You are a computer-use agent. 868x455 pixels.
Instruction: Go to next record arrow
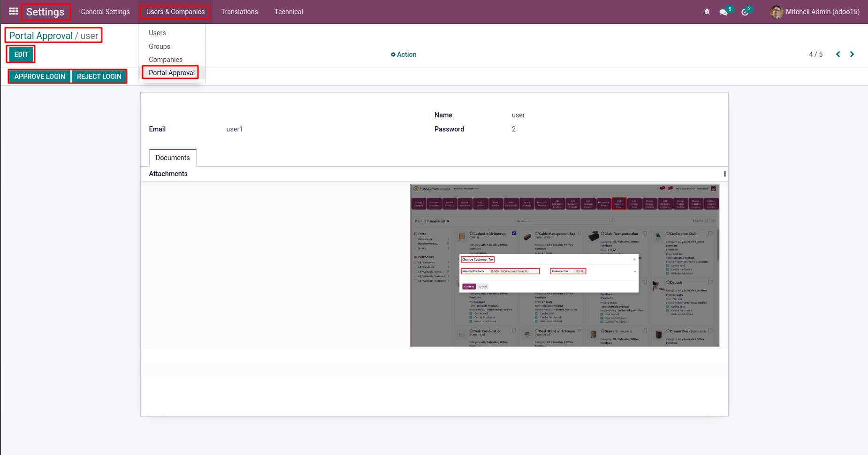click(852, 54)
